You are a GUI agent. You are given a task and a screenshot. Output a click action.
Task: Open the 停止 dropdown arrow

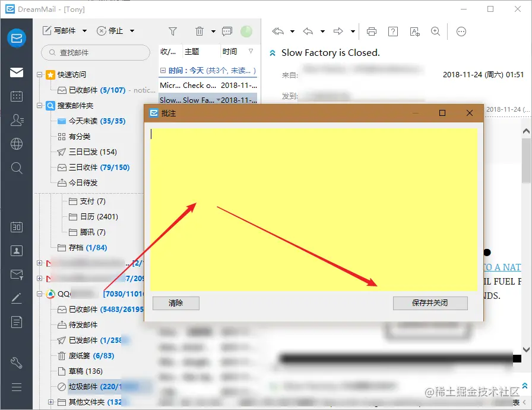[x=132, y=31]
